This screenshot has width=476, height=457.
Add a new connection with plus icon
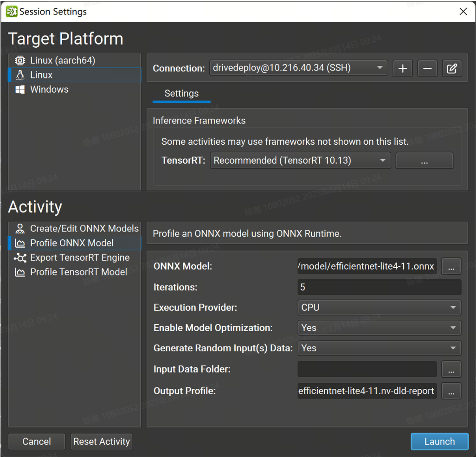tap(403, 68)
